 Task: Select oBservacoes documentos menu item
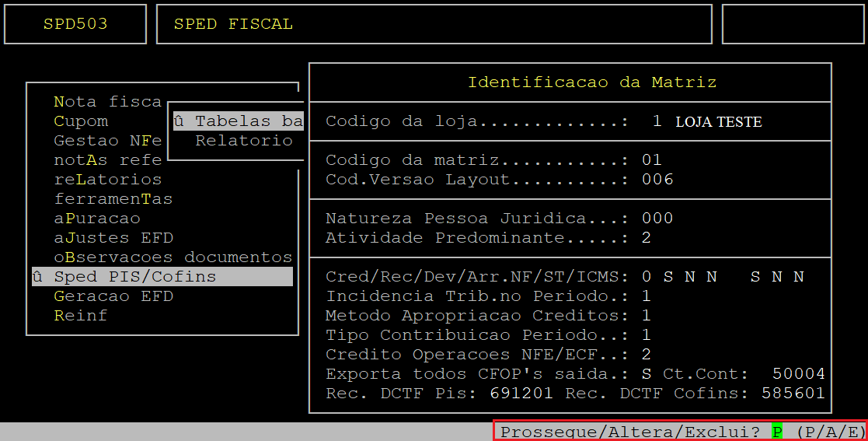point(173,257)
